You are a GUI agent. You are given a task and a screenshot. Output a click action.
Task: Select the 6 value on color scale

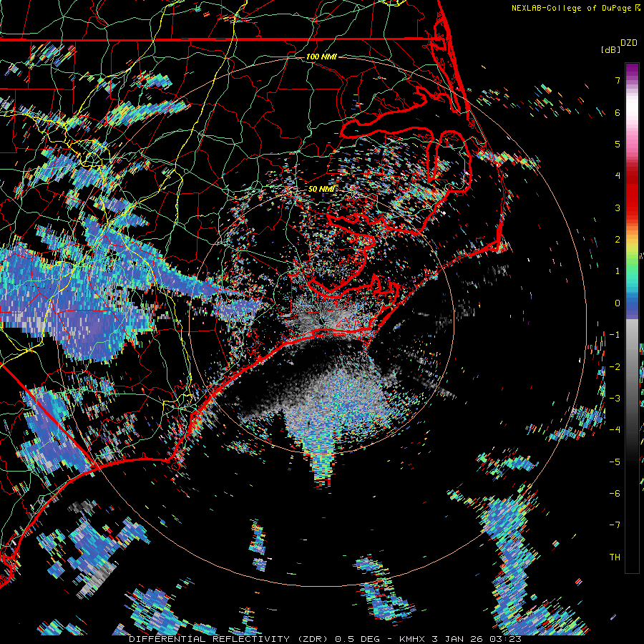pyautogui.click(x=618, y=112)
